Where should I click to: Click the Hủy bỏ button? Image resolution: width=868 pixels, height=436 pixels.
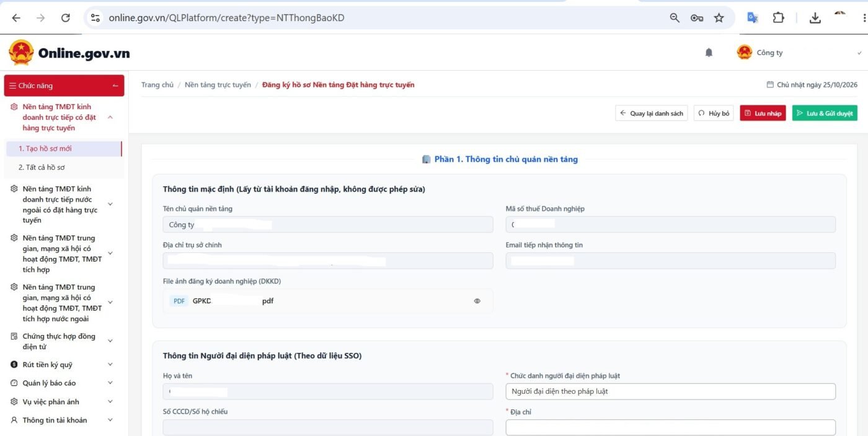coord(714,113)
